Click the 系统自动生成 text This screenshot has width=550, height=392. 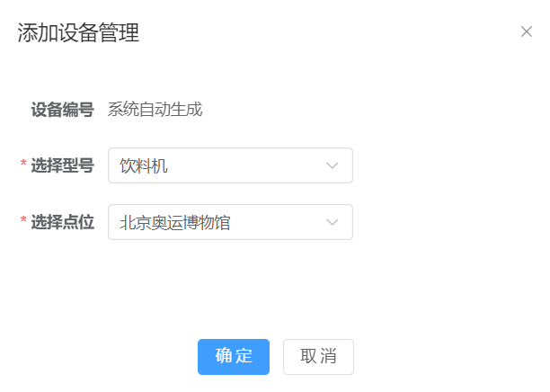pyautogui.click(x=155, y=110)
